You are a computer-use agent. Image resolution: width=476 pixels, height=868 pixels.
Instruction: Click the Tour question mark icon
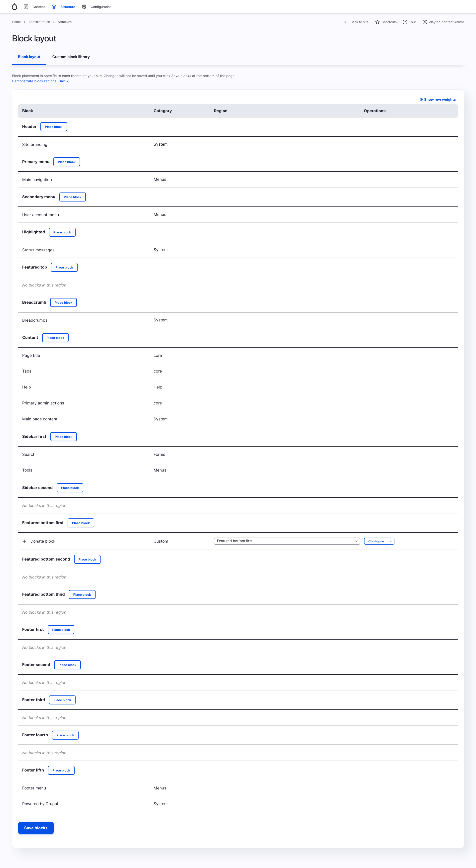405,22
